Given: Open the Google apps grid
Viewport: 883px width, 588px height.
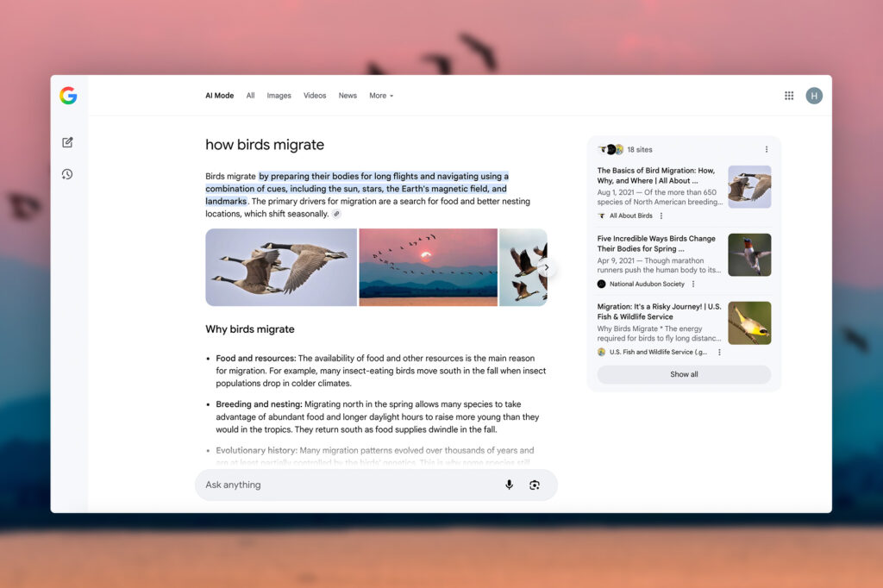Looking at the screenshot, I should click(x=789, y=96).
